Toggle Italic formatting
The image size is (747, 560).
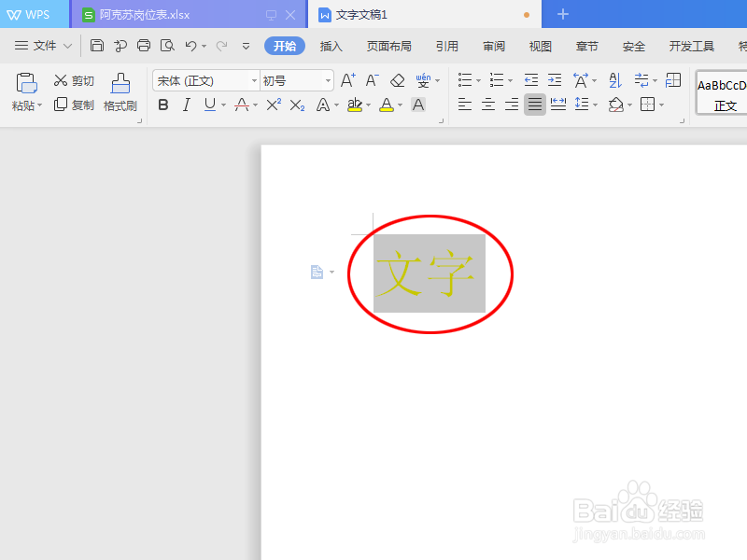click(x=186, y=105)
